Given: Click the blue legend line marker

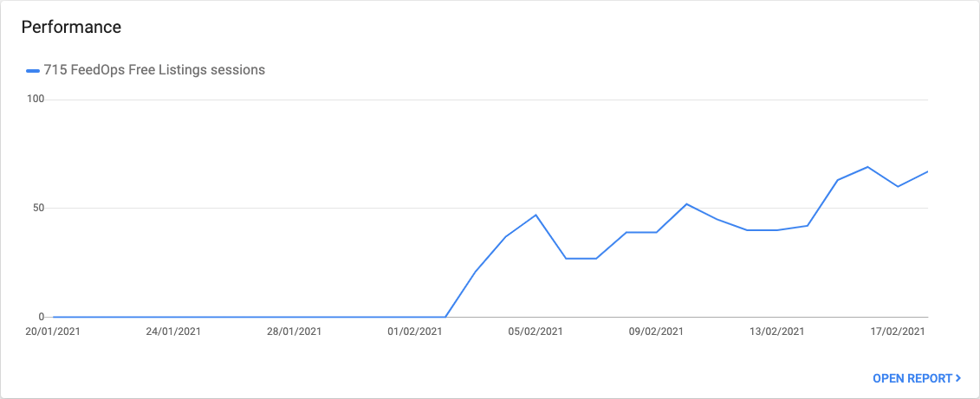Looking at the screenshot, I should tap(33, 70).
